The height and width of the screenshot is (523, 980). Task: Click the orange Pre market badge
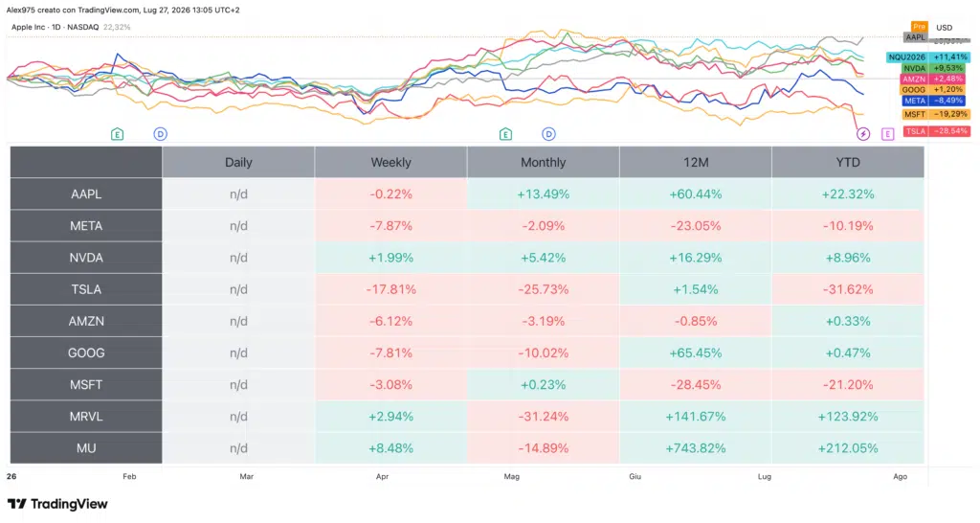point(919,26)
